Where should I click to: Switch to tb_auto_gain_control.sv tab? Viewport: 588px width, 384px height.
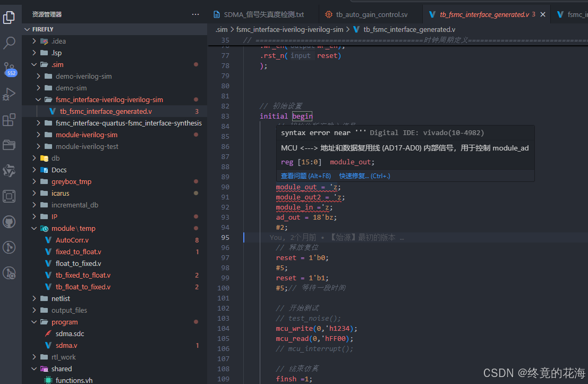pos(372,15)
